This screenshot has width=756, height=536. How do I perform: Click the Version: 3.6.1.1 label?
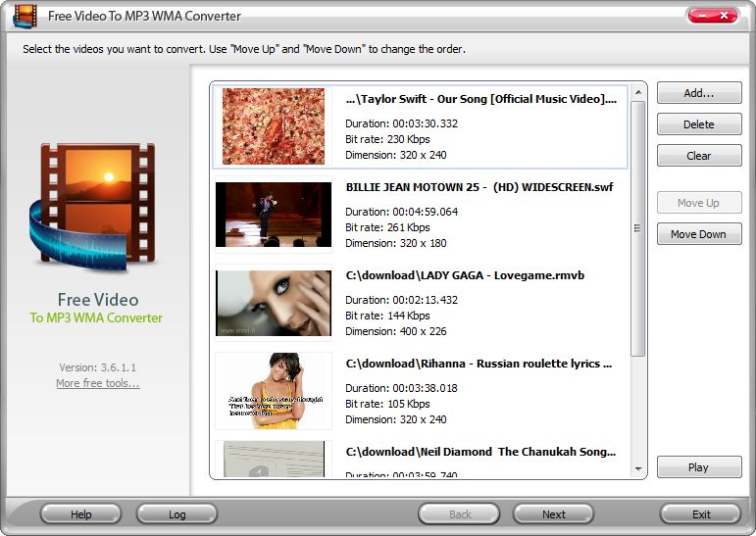pyautogui.click(x=98, y=367)
